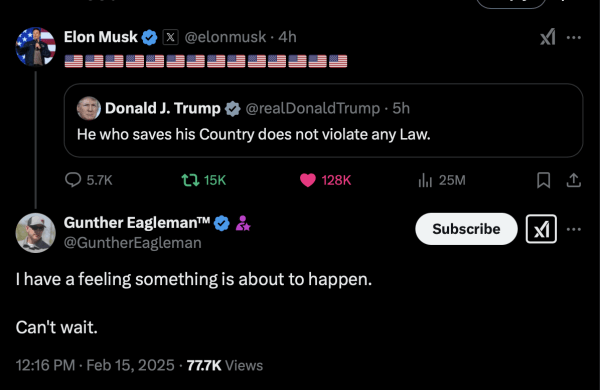Image resolution: width=600 pixels, height=390 pixels.
Task: Click the purple subscriber badge icon
Action: click(x=243, y=223)
